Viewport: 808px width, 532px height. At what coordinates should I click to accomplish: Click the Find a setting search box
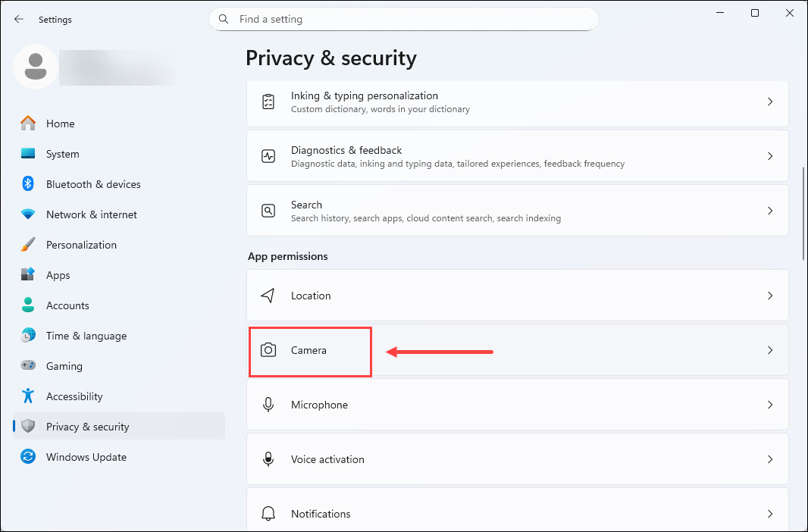pyautogui.click(x=409, y=19)
